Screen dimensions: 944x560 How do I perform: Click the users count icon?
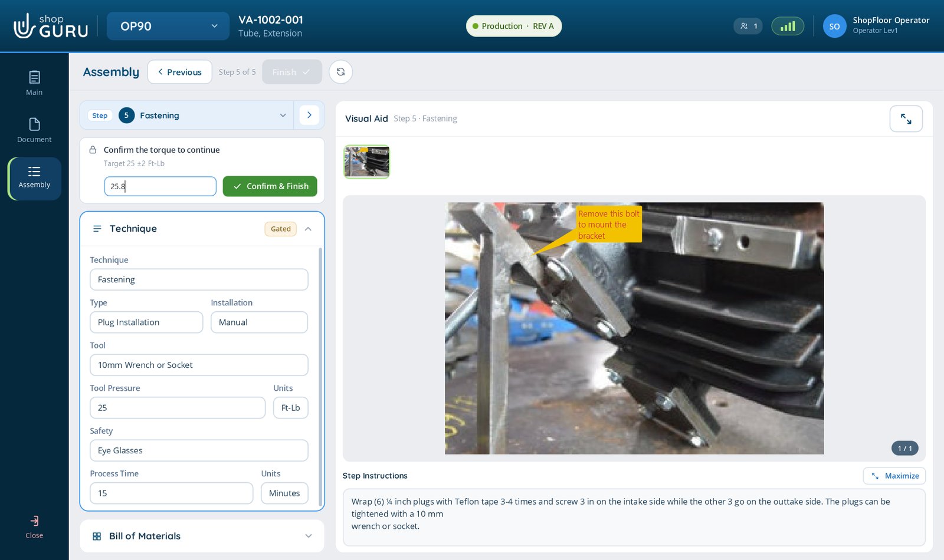748,26
